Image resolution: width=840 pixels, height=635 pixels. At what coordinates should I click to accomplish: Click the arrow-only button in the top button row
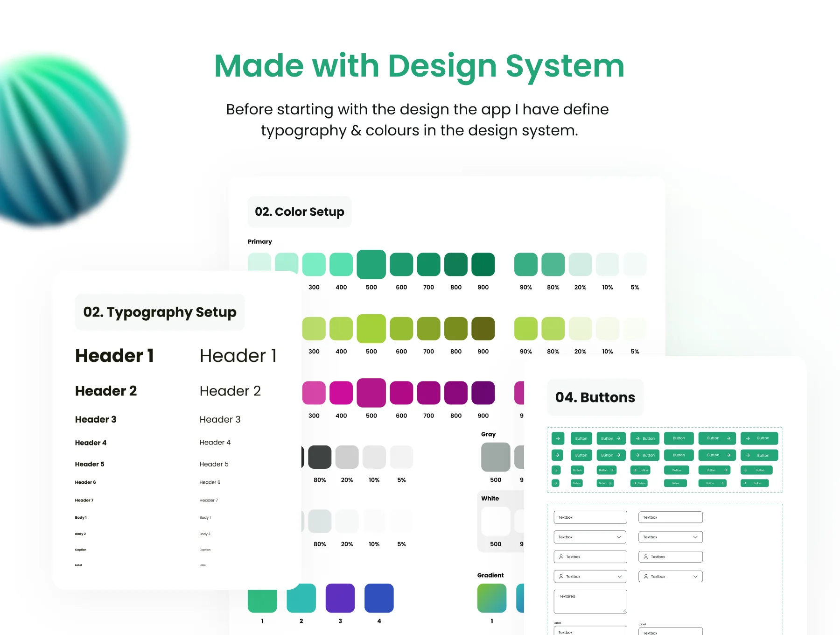558,438
